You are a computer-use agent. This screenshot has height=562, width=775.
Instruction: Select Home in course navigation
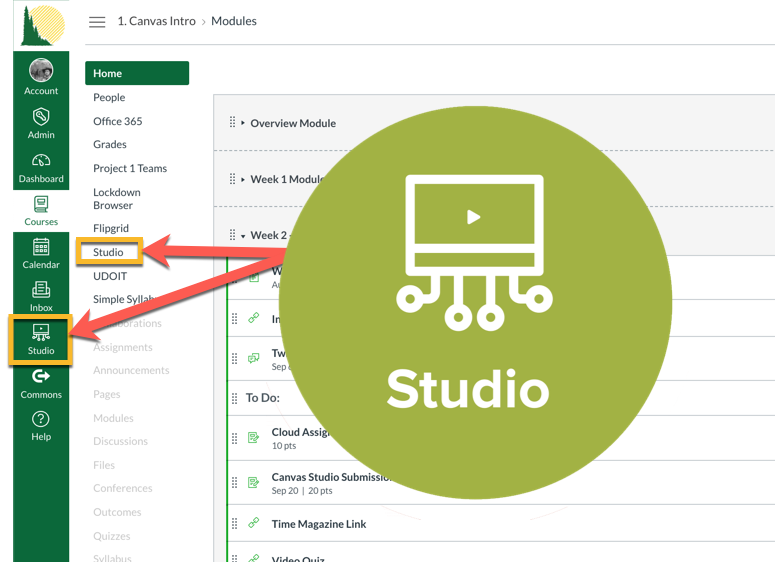[x=137, y=73]
